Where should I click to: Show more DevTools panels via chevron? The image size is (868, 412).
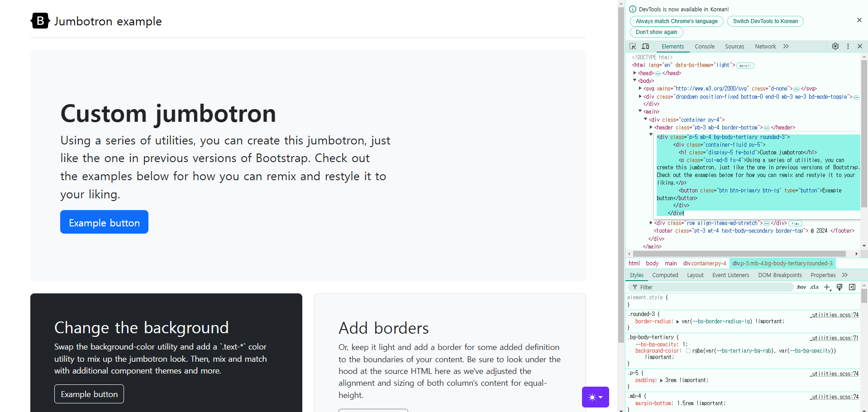point(786,46)
